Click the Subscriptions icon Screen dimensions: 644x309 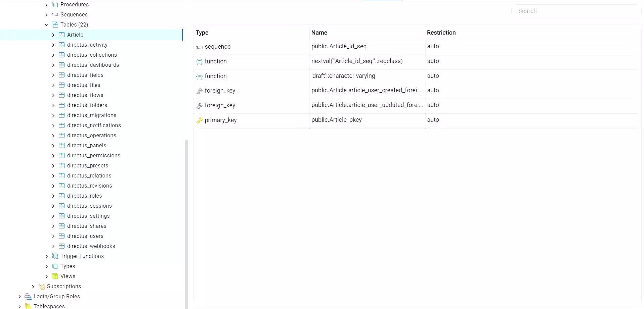[41, 286]
